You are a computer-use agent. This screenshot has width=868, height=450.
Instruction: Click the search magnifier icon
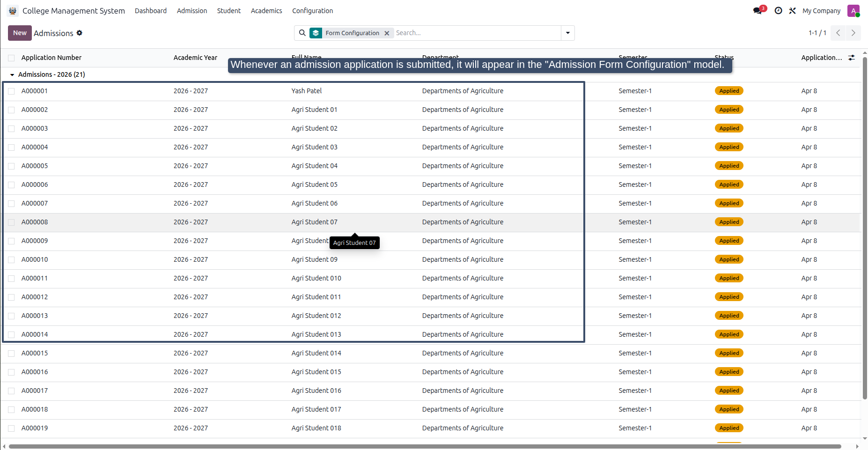click(302, 33)
